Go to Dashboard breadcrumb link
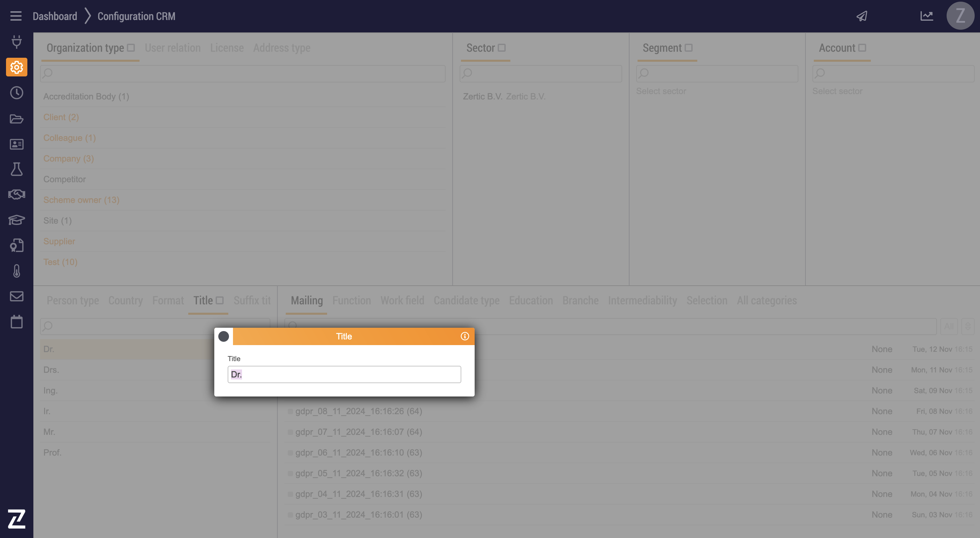The height and width of the screenshot is (538, 980). [55, 16]
